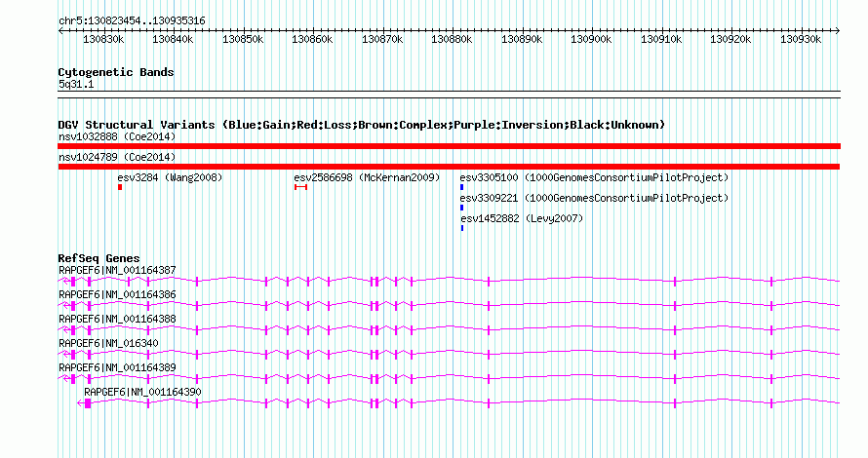Screen dimensions: 868x458
Task: Open RAPGEF6|NM_001164387 transcript label
Action: pyautogui.click(x=117, y=270)
